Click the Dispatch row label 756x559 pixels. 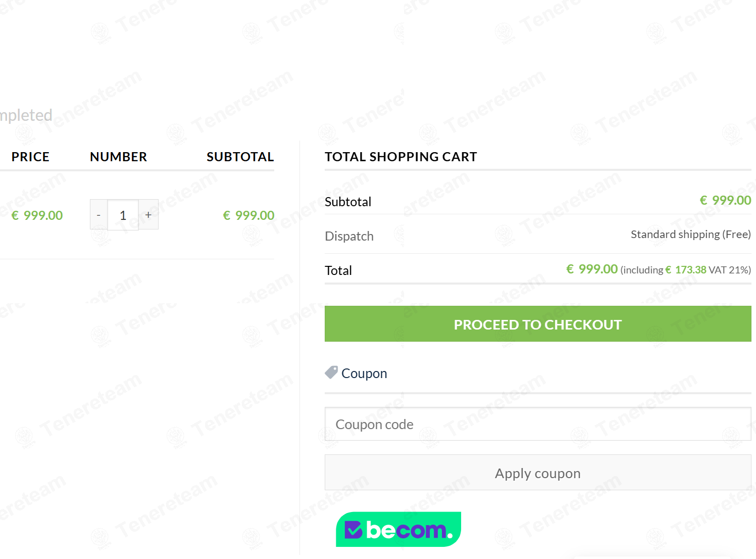coord(349,236)
